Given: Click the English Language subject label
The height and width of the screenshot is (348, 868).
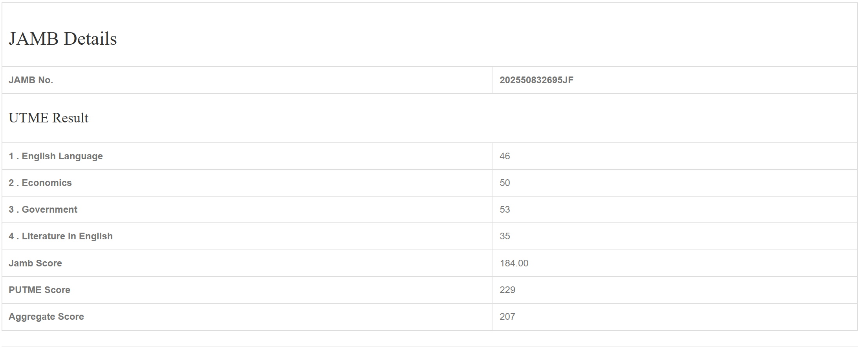Looking at the screenshot, I should pyautogui.click(x=62, y=156).
